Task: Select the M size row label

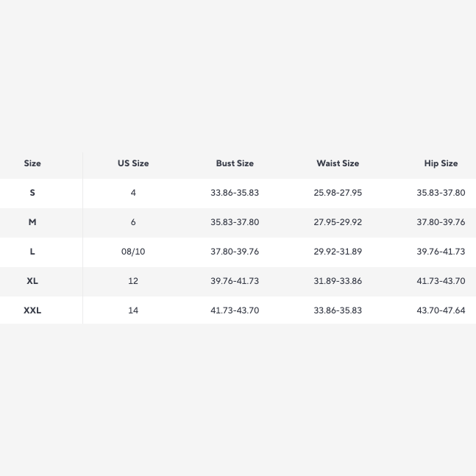Action: click(x=32, y=222)
